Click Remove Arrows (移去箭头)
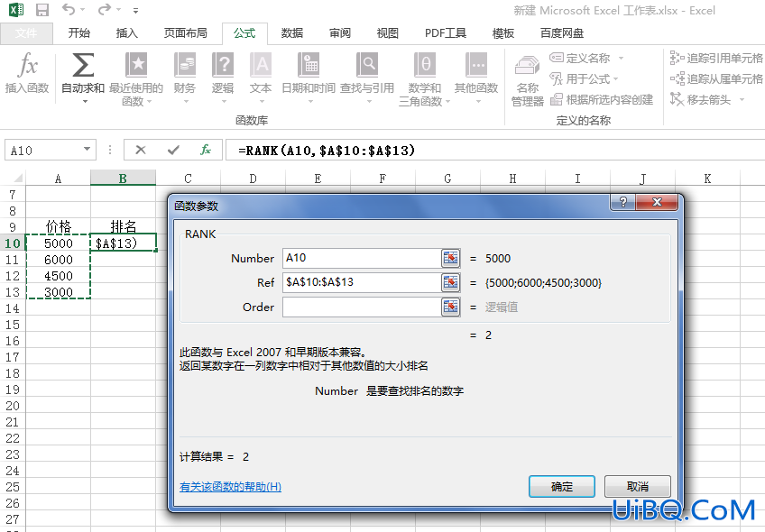 [701, 99]
